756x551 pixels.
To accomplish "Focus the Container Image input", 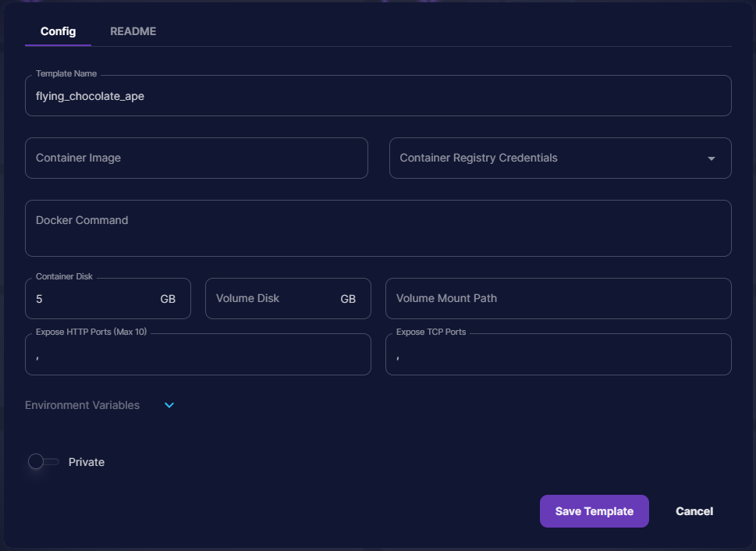I will tap(197, 158).
